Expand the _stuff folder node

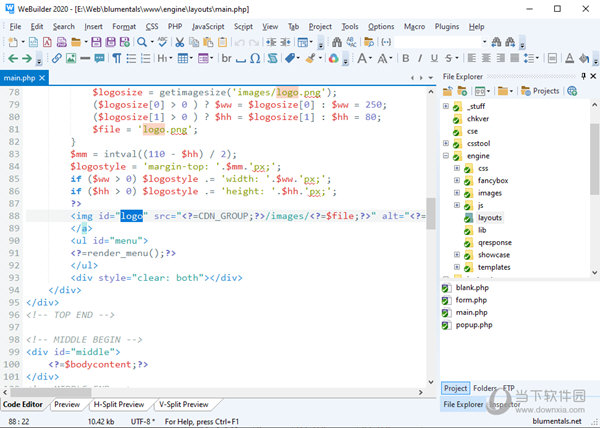click(x=446, y=106)
